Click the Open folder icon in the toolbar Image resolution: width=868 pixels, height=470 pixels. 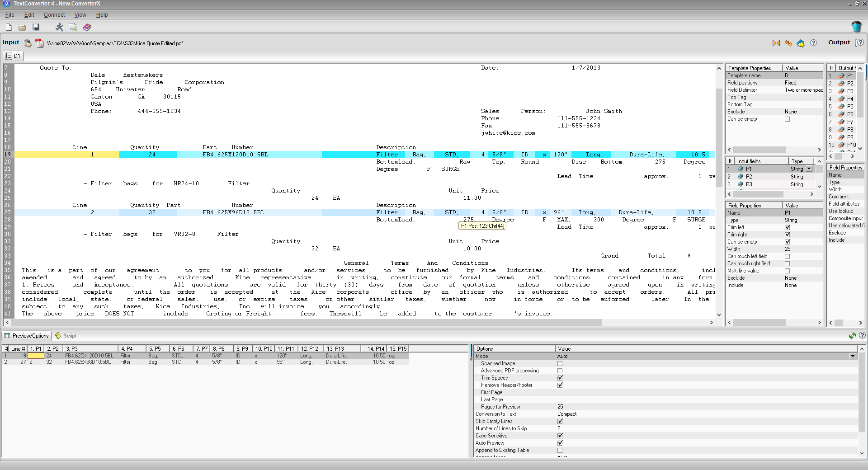(x=22, y=28)
